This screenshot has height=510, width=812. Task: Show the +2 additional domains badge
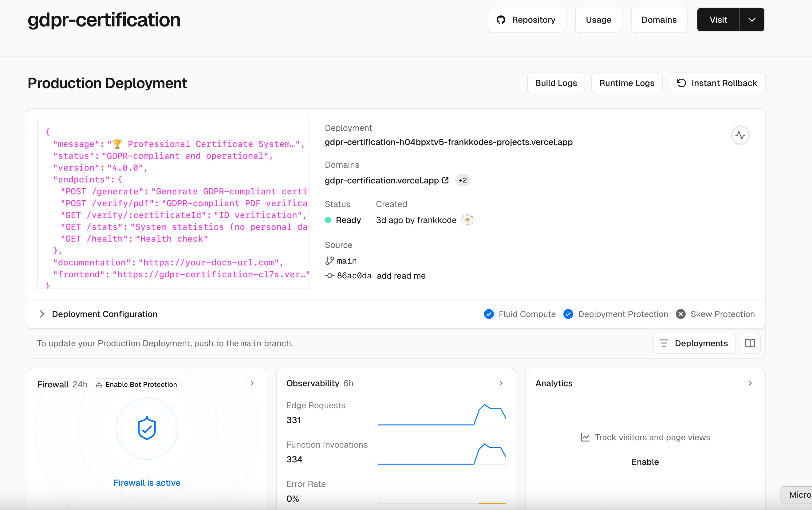click(x=462, y=180)
